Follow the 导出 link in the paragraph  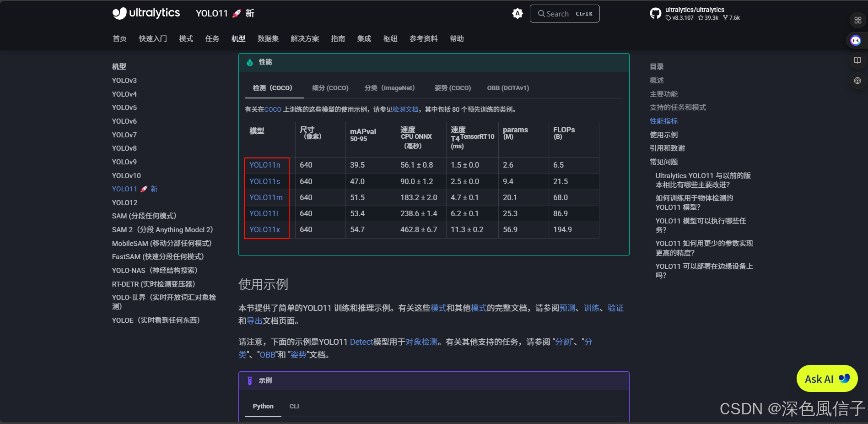point(254,321)
